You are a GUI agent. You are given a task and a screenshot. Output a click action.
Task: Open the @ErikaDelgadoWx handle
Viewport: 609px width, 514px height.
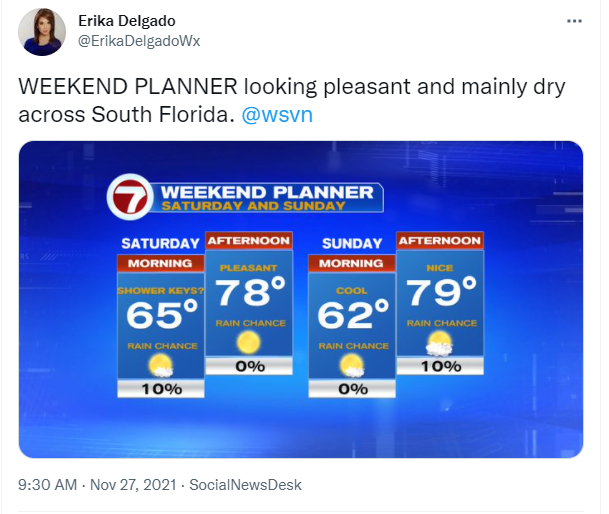click(139, 41)
